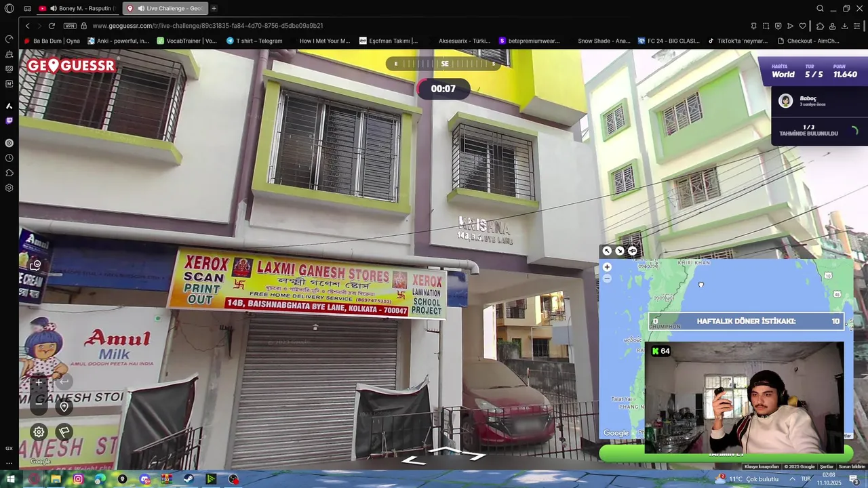Open the extensions cube icon

point(820,26)
